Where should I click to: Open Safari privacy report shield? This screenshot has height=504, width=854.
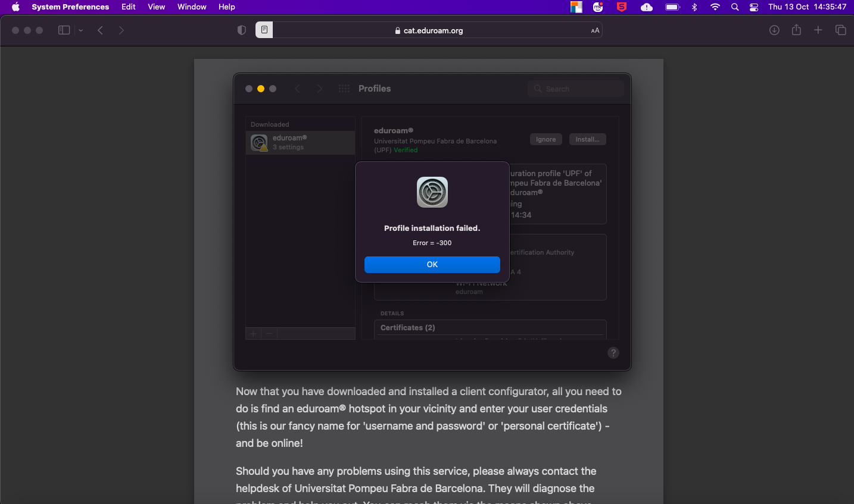[242, 30]
